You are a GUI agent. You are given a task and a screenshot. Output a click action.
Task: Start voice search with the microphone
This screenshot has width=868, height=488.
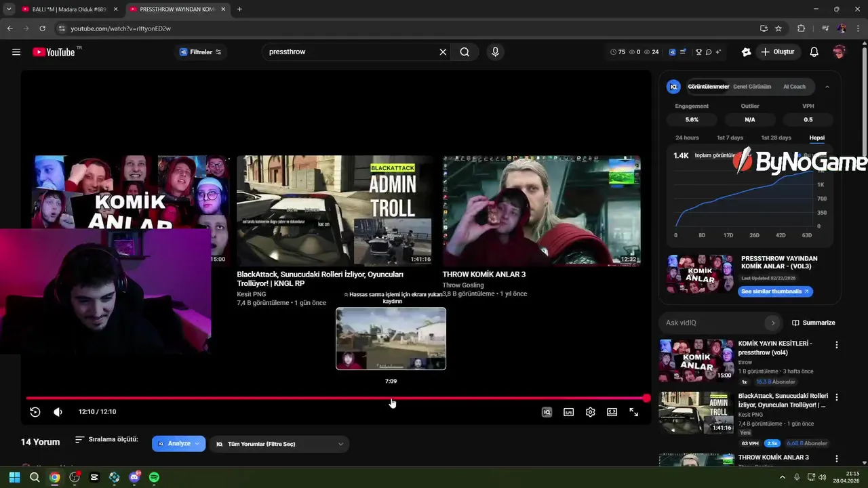[x=495, y=52]
